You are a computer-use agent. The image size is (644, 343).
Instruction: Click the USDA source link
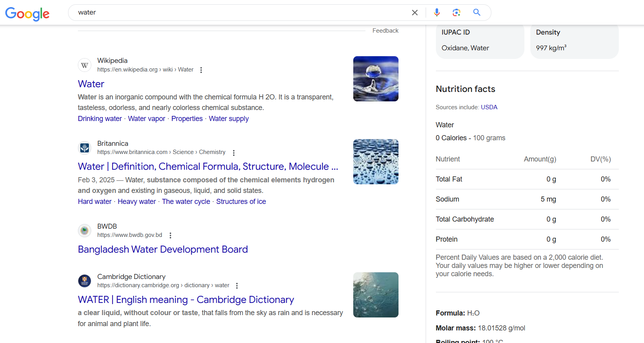(x=489, y=107)
